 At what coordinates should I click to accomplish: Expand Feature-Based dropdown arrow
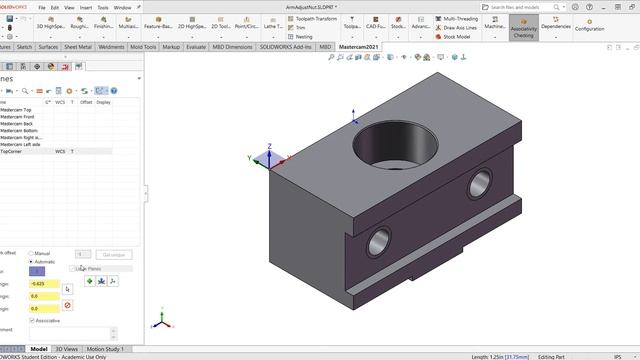click(158, 37)
